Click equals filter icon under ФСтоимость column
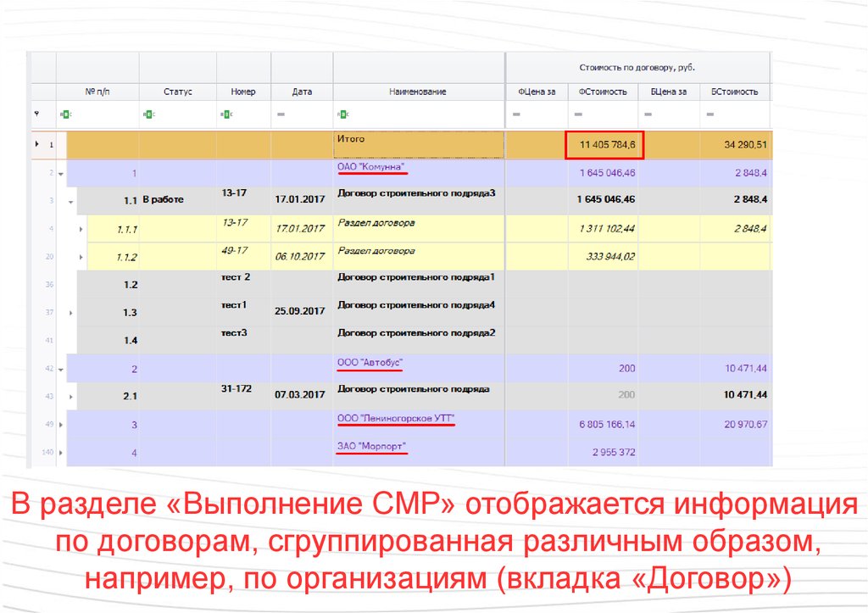 578,114
